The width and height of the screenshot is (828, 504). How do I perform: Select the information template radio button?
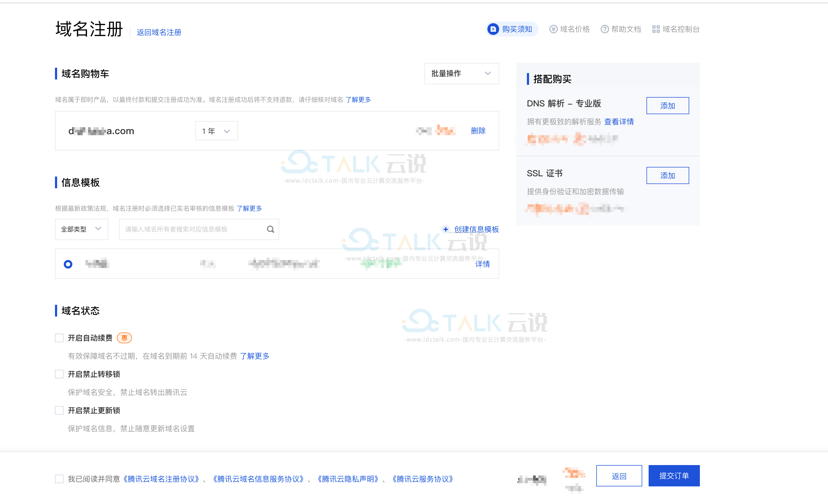tap(68, 264)
